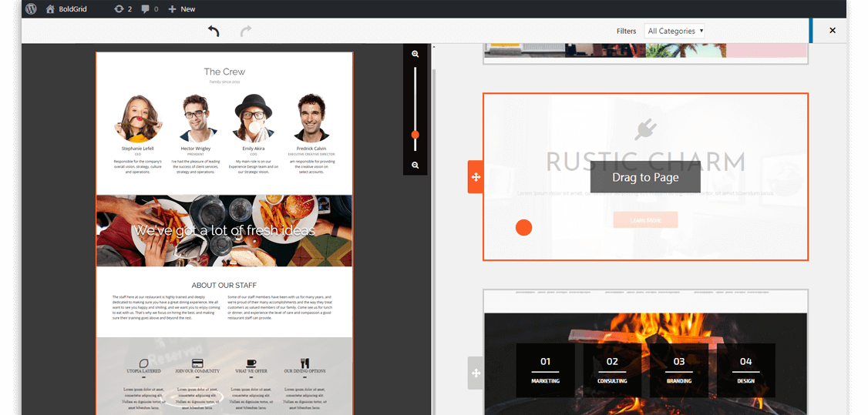
Task: Click the redo arrow
Action: pyautogui.click(x=246, y=31)
